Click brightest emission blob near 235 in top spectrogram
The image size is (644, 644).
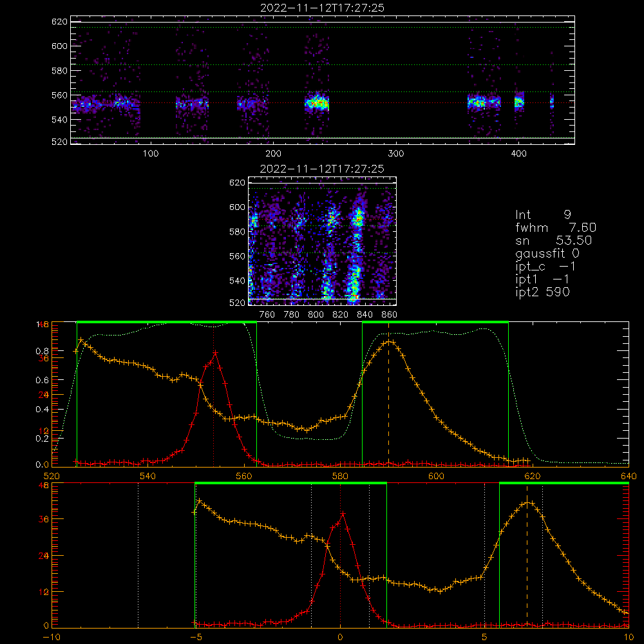317,103
